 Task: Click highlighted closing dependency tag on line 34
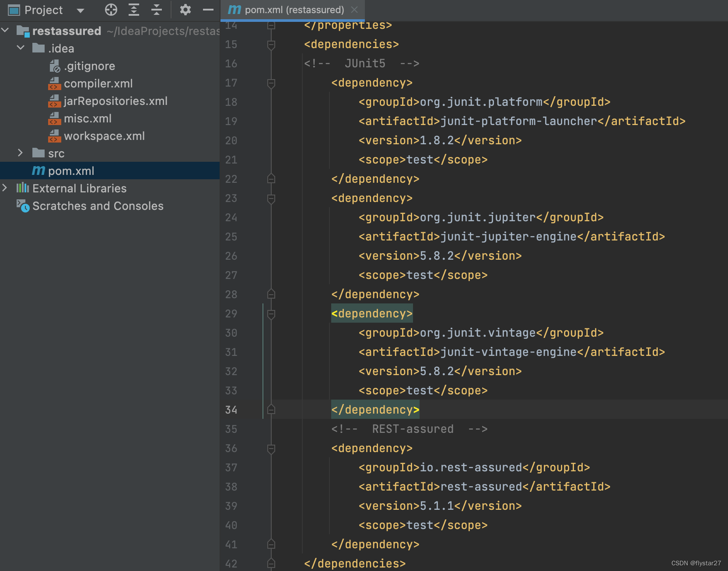(375, 410)
